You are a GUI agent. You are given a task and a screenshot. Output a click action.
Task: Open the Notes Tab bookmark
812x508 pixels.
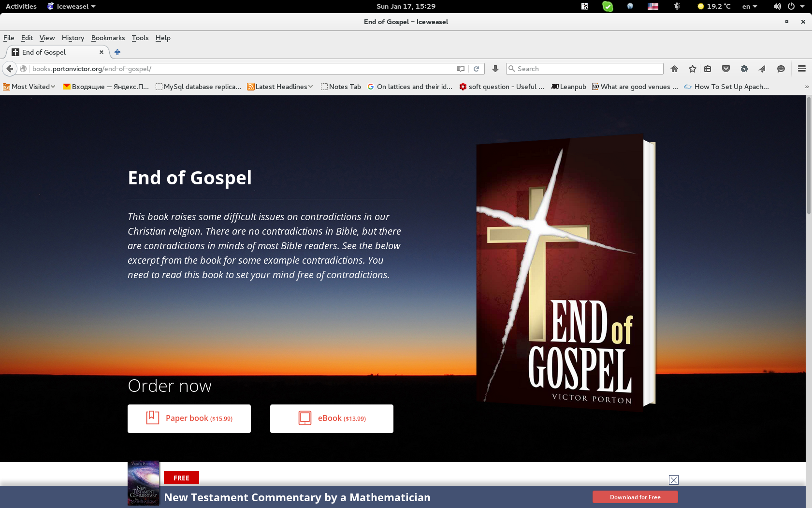pos(341,87)
